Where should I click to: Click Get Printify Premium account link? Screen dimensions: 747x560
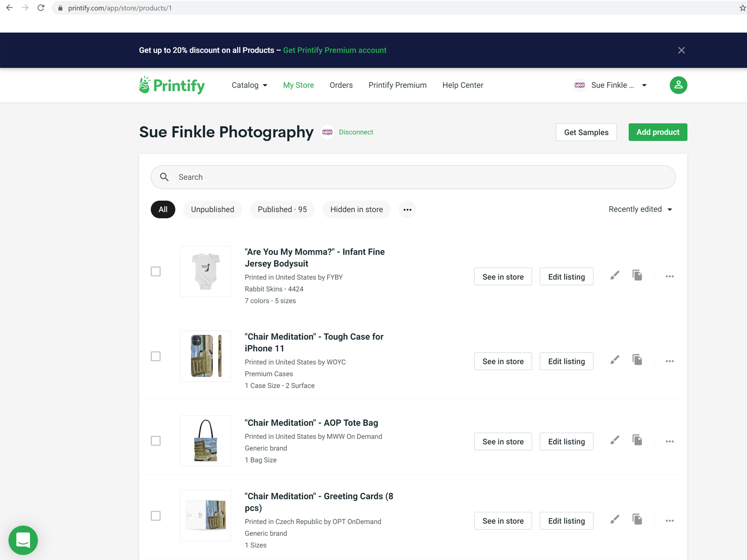click(334, 50)
